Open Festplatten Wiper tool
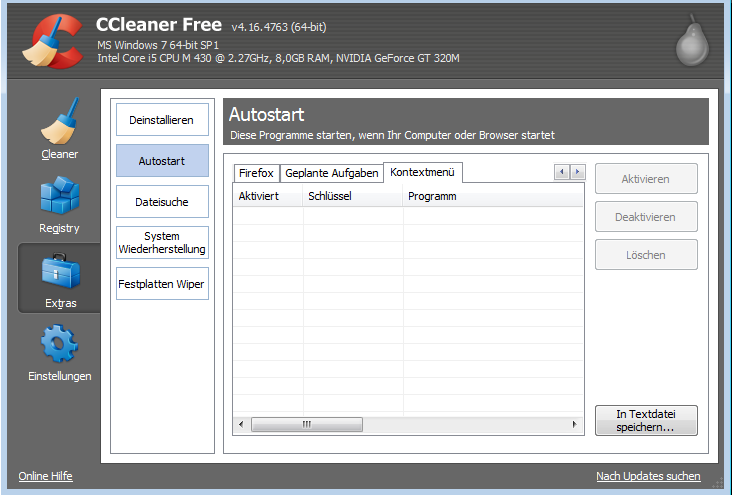 pos(162,284)
